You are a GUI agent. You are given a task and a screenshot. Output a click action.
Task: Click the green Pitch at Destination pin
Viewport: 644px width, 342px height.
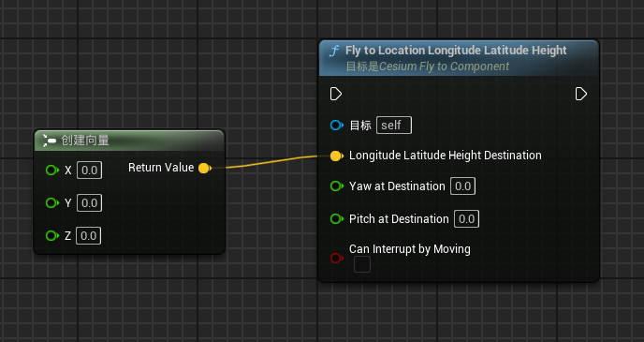336,218
